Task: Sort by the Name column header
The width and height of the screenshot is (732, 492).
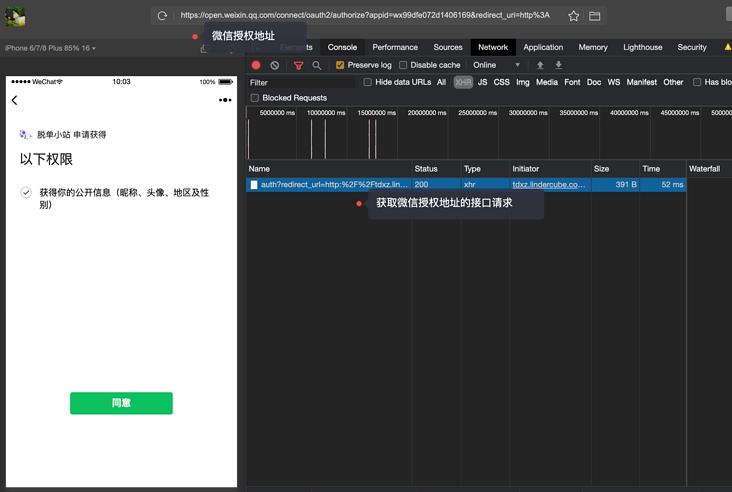Action: click(x=329, y=169)
